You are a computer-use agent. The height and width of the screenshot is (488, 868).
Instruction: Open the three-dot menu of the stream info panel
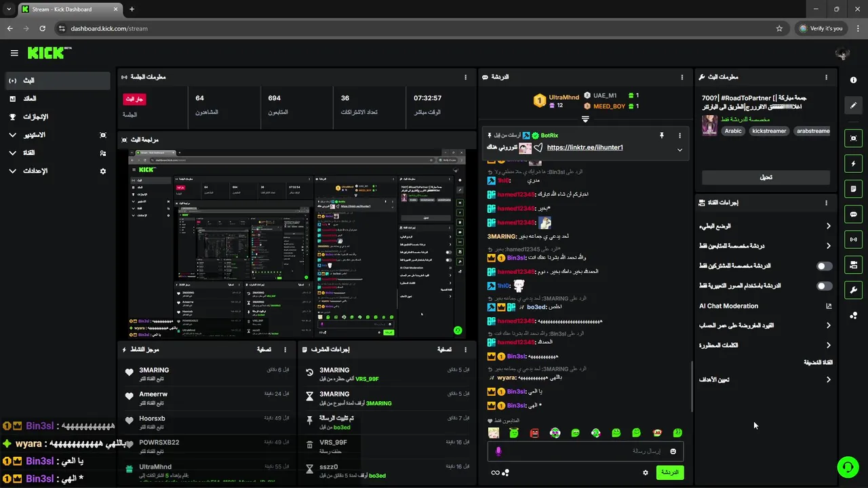(x=826, y=77)
